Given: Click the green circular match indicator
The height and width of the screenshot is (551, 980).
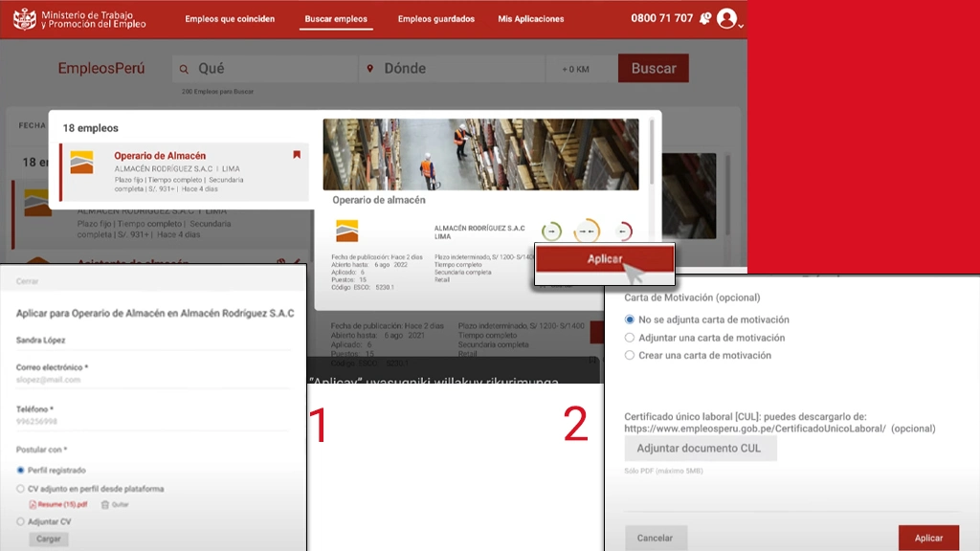Looking at the screenshot, I should (551, 231).
